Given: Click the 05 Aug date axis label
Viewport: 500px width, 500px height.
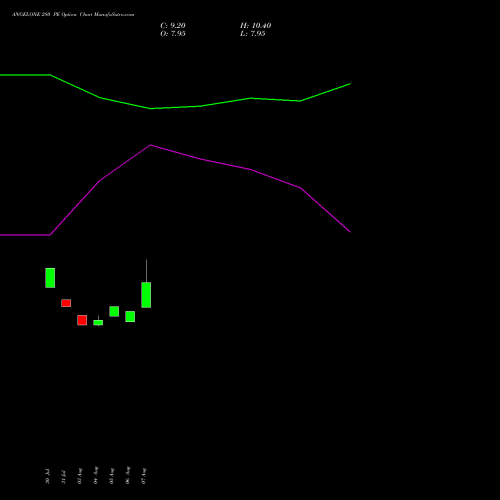Looking at the screenshot, I should 112,476.
